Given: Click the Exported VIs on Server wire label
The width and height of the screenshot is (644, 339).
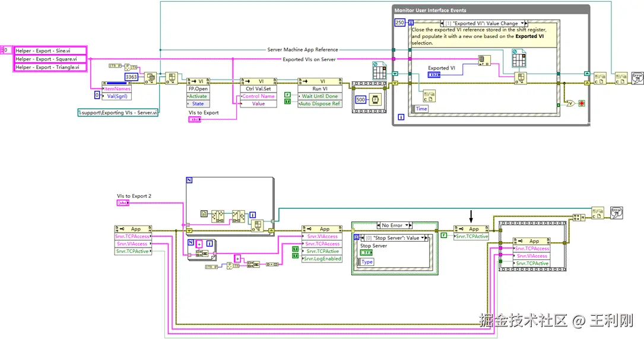Looking at the screenshot, I should [x=309, y=59].
